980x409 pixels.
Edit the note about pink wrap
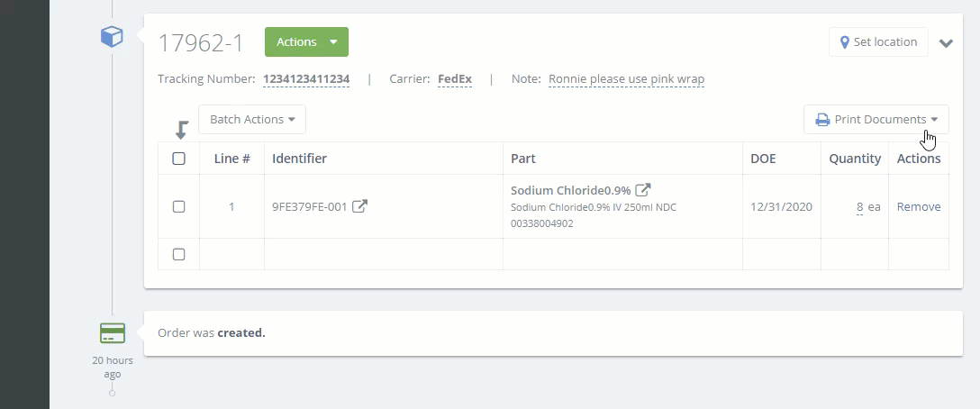tap(626, 79)
